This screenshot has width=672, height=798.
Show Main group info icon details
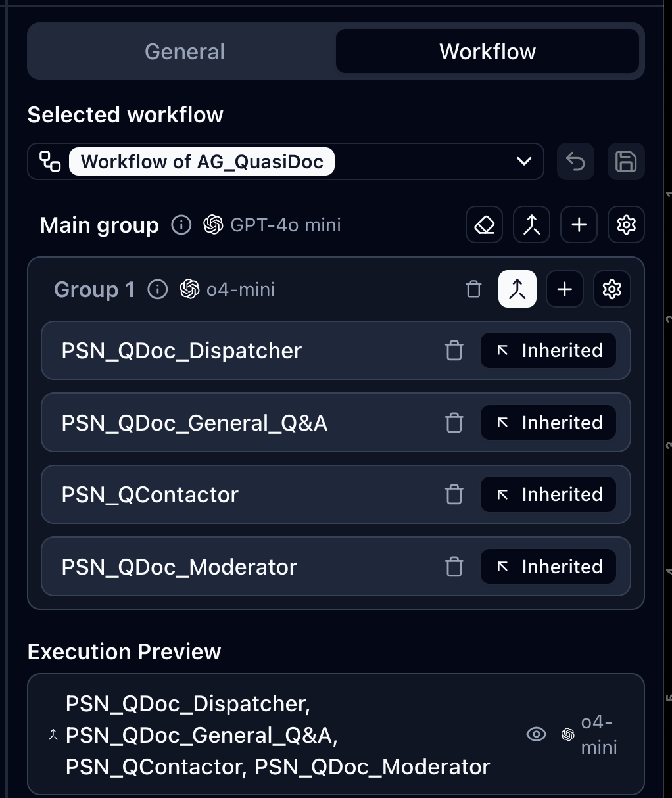(181, 225)
